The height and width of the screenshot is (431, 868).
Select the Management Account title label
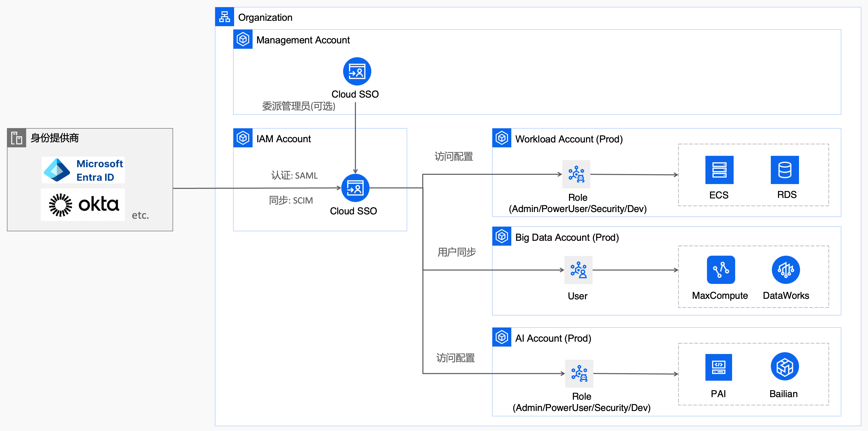303,40
